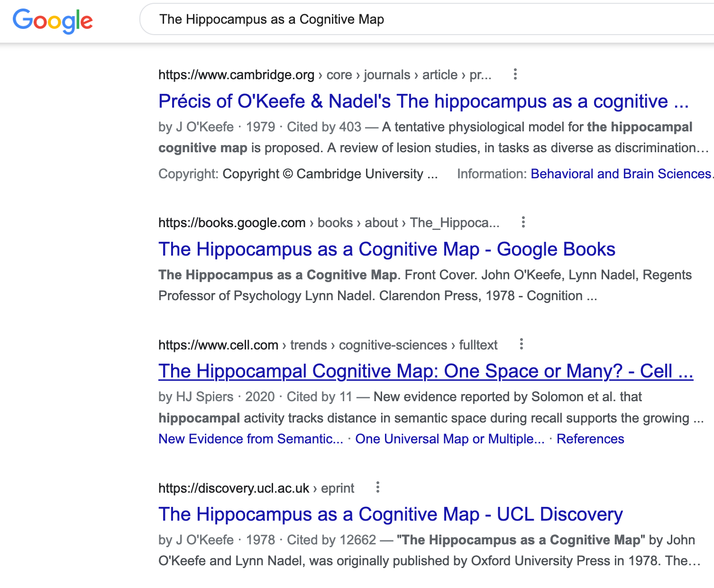This screenshot has width=714, height=588.
Task: Open the three-dot menu on the Cell.com result
Action: 522,345
